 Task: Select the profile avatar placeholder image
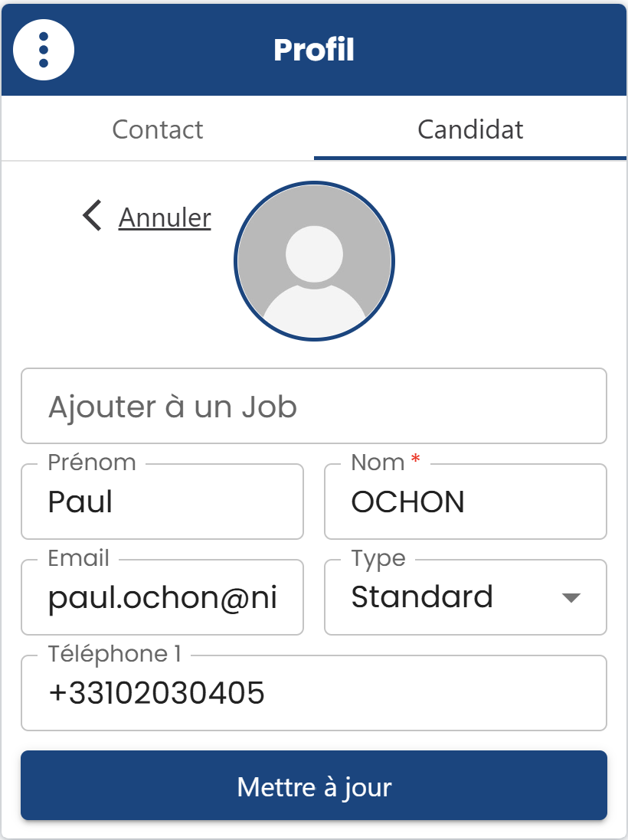[314, 261]
